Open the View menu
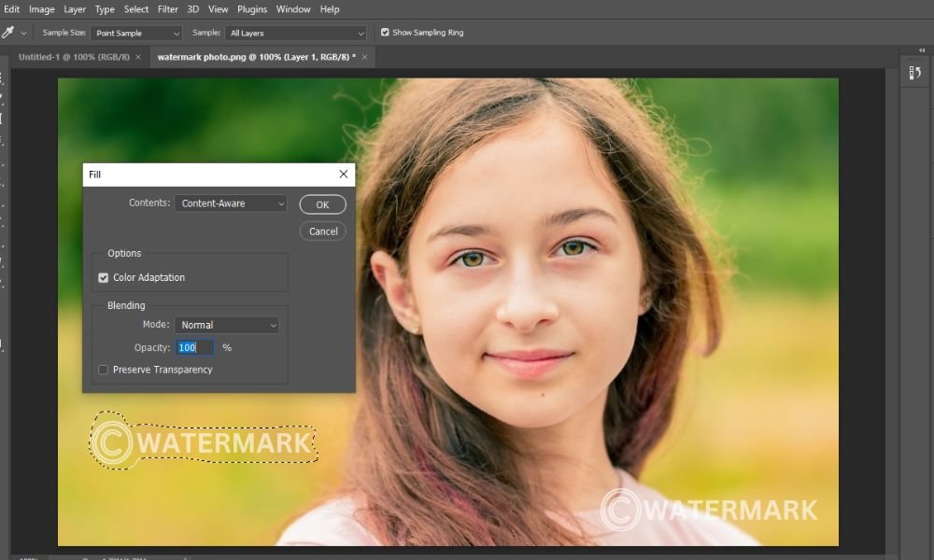Viewport: 934px width, 560px height. point(218,9)
